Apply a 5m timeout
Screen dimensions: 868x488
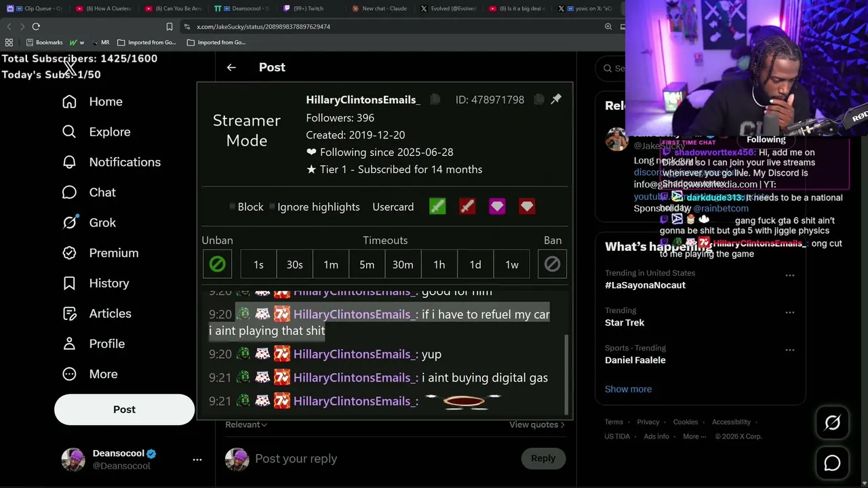[367, 264]
